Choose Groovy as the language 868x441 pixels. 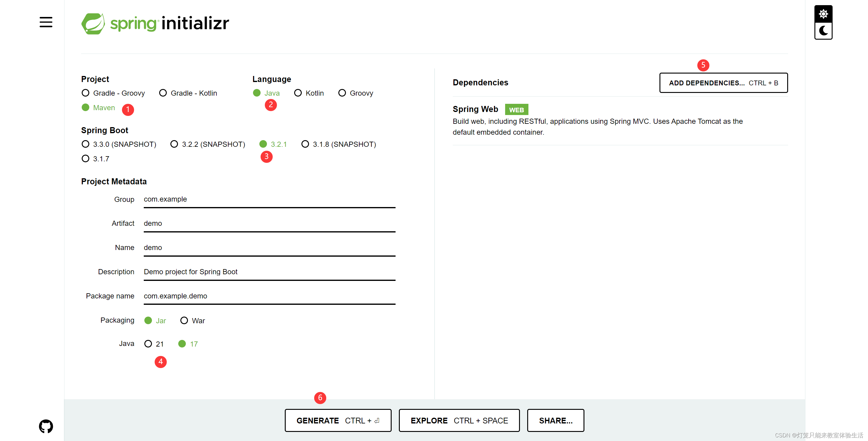point(356,93)
